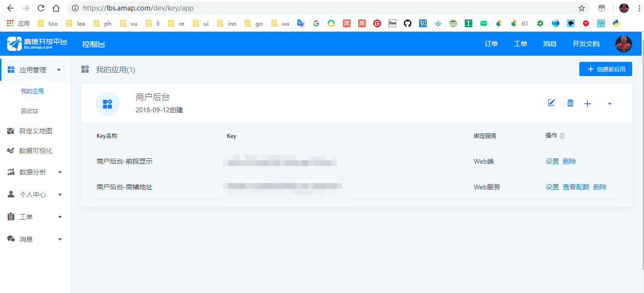Go back to the previous page
This screenshot has height=293, width=644.
click(x=10, y=8)
